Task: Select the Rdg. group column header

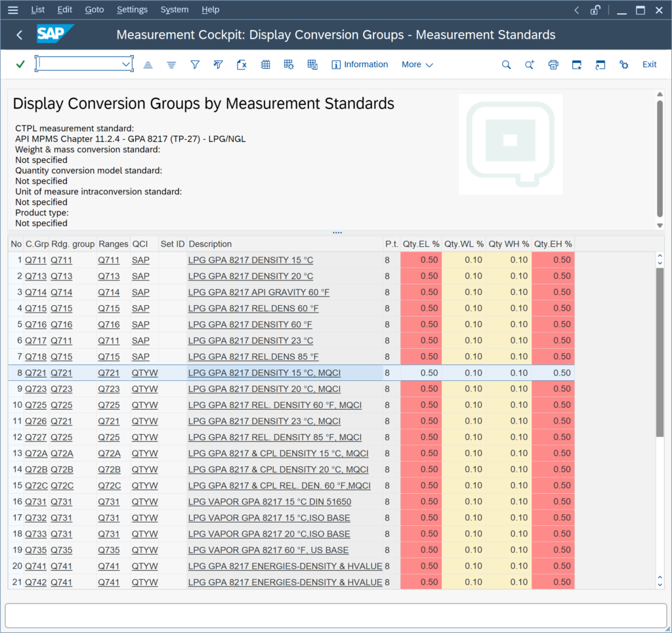Action: (x=73, y=244)
